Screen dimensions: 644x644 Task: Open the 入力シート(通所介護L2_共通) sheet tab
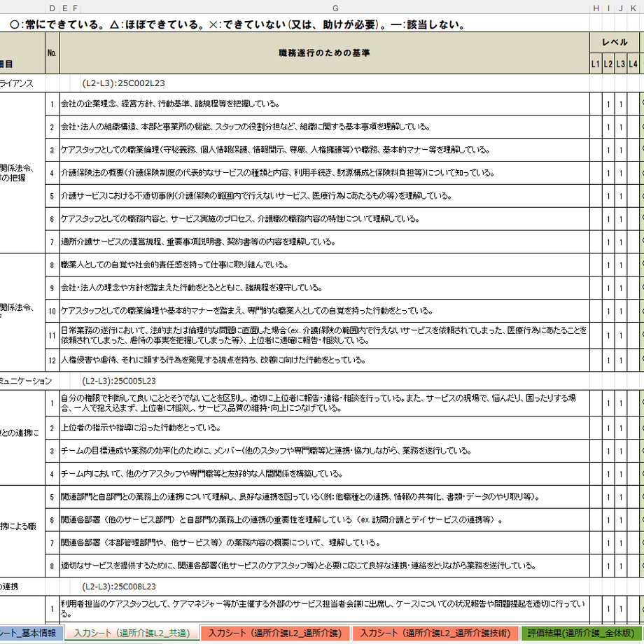coord(132,633)
